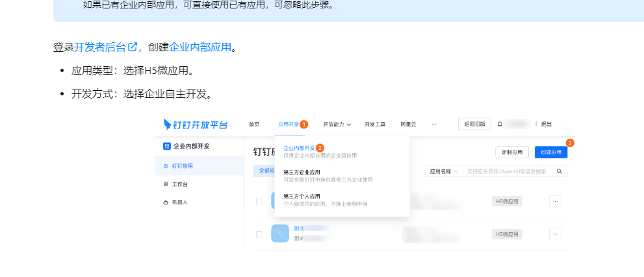The height and width of the screenshot is (277, 644).
Task: Click the 返回旧版 button
Action: point(474,124)
